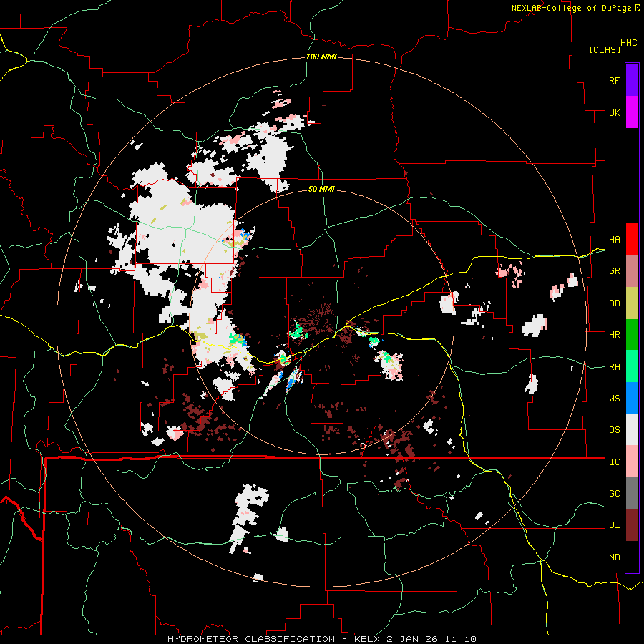Click the WS blue legend swatch
The image size is (644, 644).
[632, 398]
